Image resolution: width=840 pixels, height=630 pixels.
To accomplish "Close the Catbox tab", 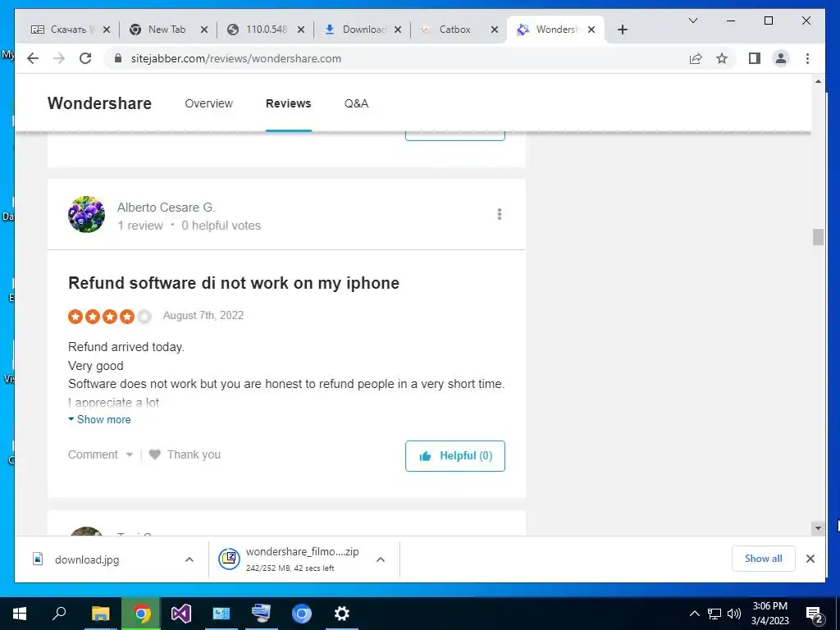I will click(495, 30).
